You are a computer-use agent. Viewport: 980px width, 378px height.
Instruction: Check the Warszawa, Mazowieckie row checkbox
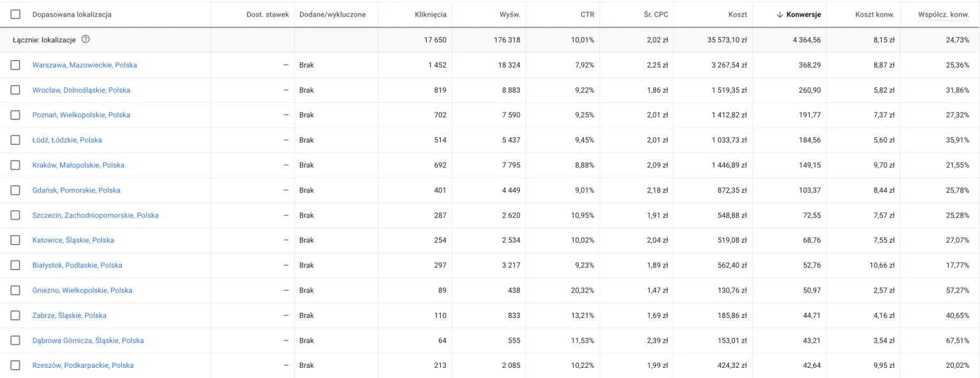pos(15,65)
